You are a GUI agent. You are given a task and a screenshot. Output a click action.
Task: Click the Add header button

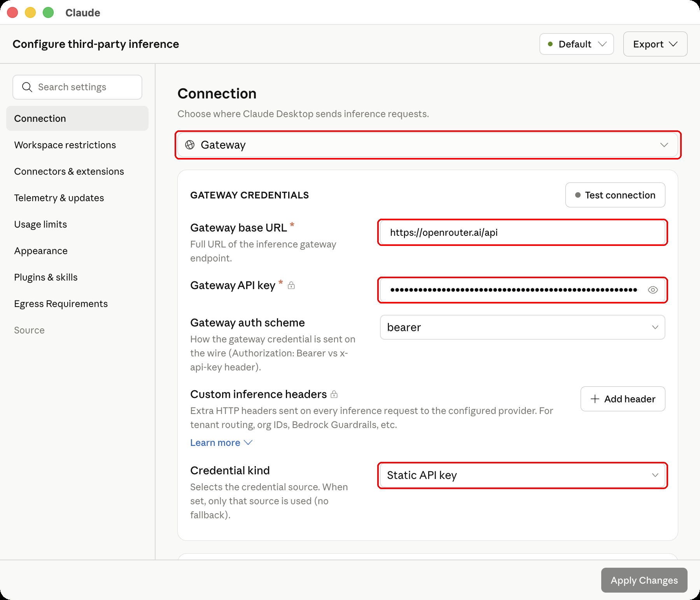point(623,399)
